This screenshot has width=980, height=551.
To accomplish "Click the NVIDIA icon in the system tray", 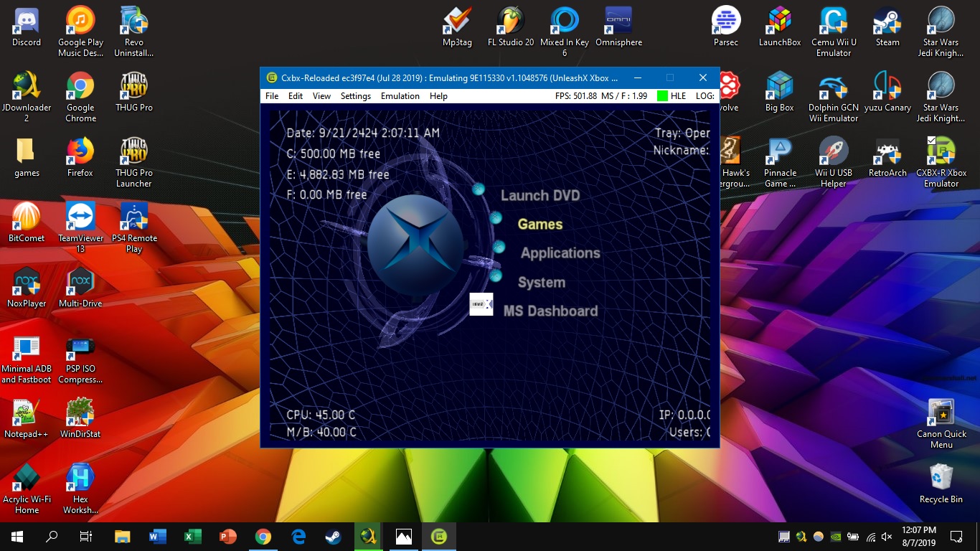I will [x=836, y=537].
